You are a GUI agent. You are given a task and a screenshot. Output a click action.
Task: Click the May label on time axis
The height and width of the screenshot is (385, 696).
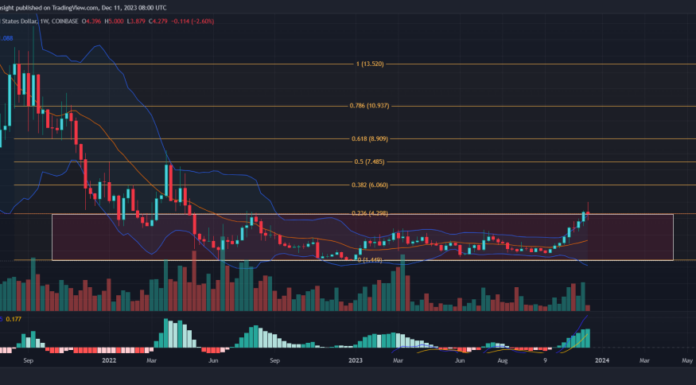687,361
